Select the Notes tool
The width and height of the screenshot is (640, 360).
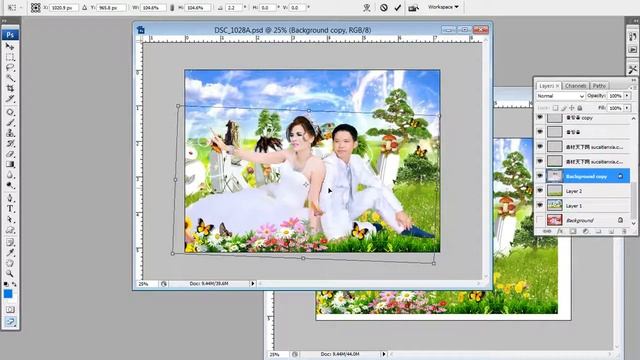[10, 242]
